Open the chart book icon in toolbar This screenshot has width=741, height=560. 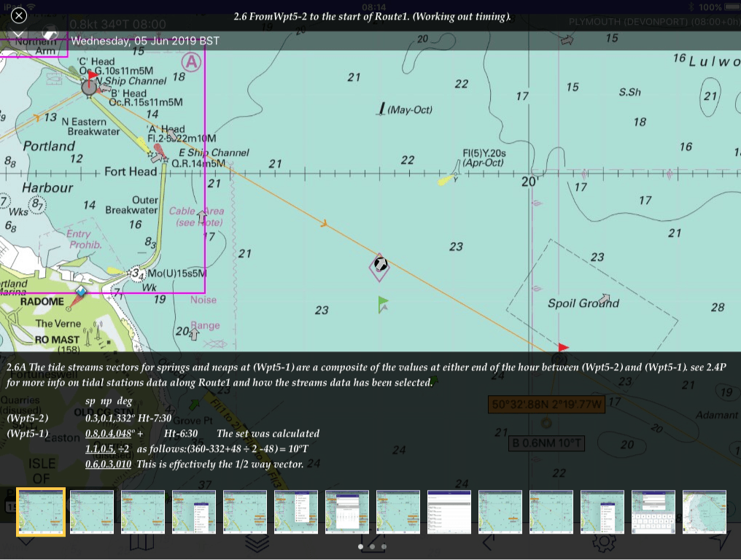[x=141, y=542]
